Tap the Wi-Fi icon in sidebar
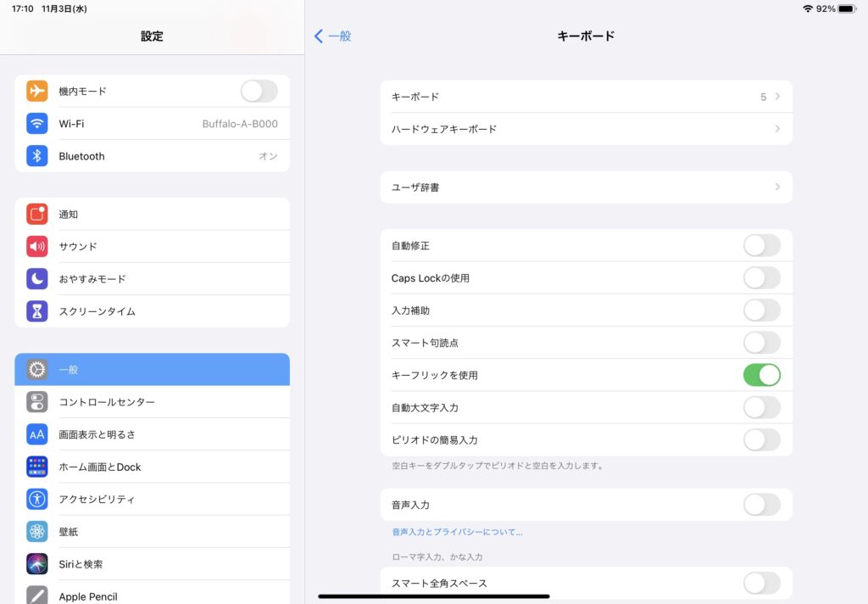The width and height of the screenshot is (868, 604). 36,124
